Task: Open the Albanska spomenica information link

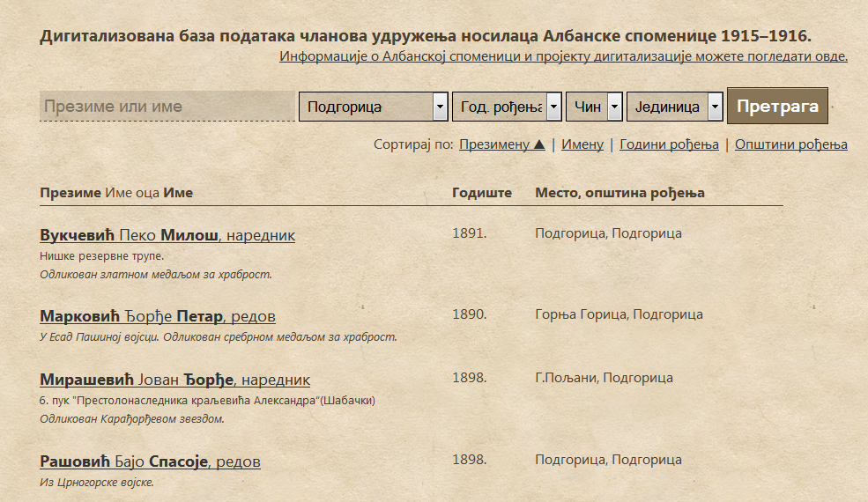Action: click(563, 55)
